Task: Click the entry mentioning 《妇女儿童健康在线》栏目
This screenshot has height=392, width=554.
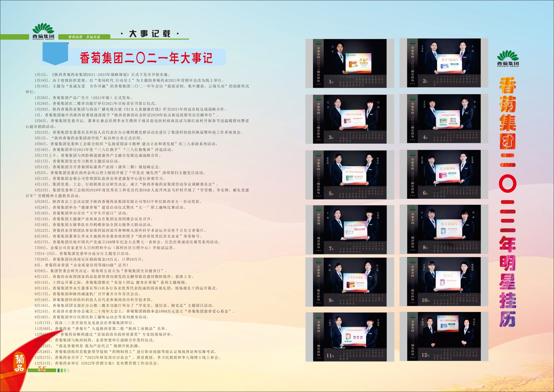Action: [x=132, y=109]
